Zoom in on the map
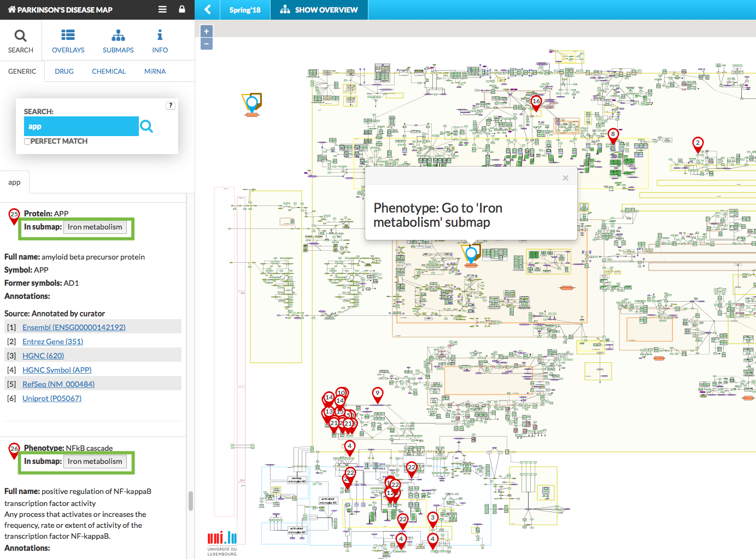756x559 pixels. click(207, 31)
